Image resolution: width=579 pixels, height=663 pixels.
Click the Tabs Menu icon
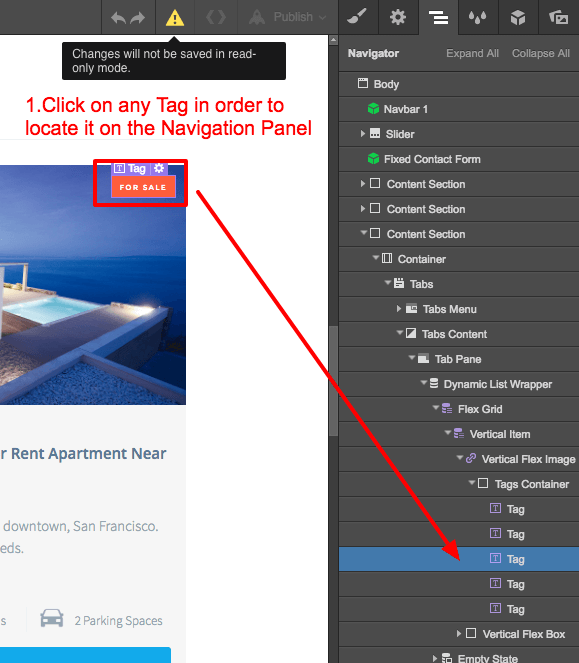point(412,309)
